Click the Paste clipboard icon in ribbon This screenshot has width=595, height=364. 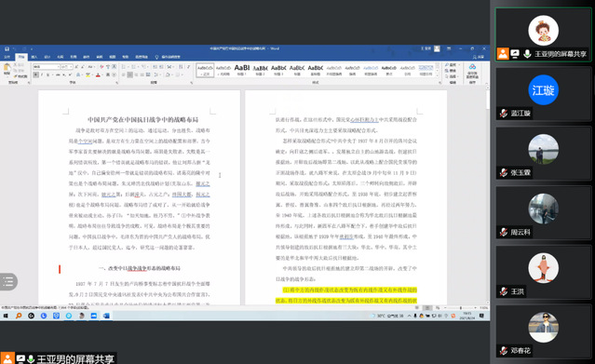coord(7,70)
